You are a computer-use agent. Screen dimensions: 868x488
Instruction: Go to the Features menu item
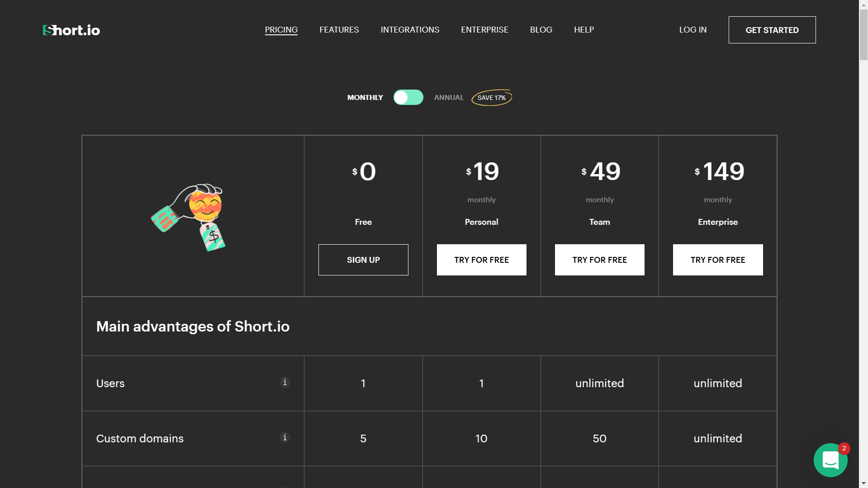[x=339, y=30]
